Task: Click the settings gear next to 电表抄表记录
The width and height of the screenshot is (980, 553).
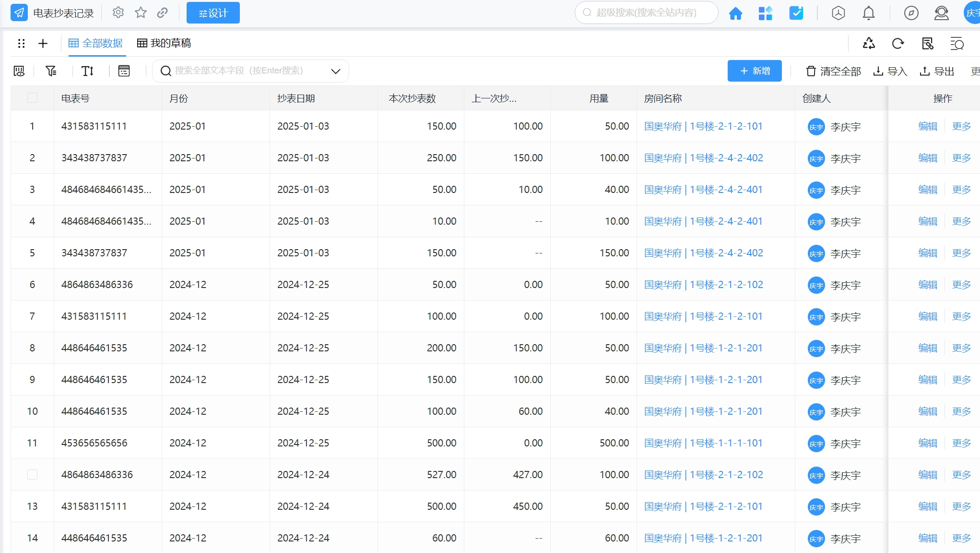Action: (118, 12)
